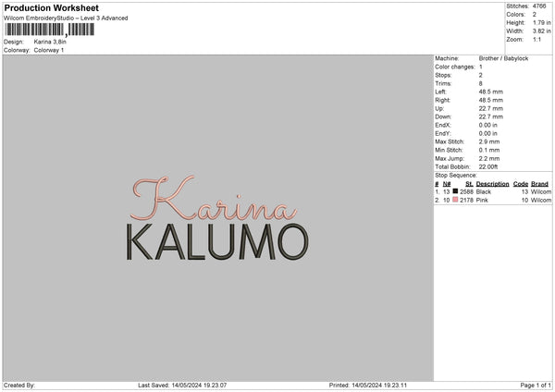Select the design name 'Karina 3,8in'
The height and width of the screenshot is (392, 555).
click(x=50, y=42)
